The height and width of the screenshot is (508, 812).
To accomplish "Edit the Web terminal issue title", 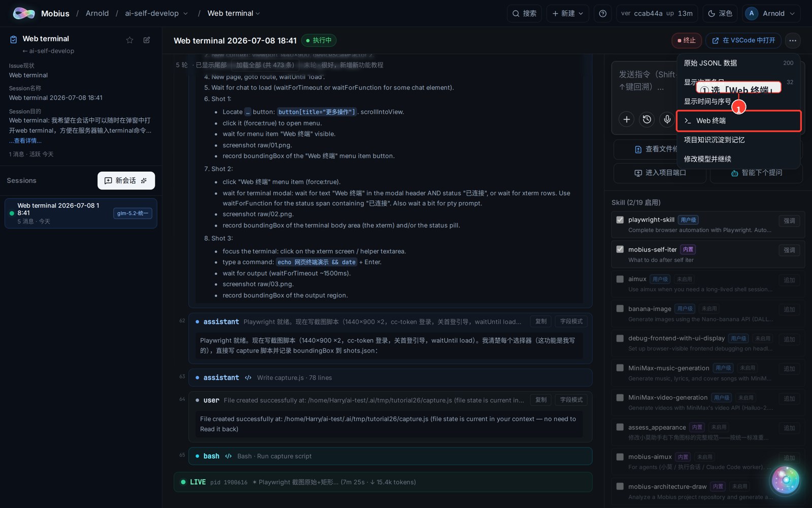I will (147, 40).
